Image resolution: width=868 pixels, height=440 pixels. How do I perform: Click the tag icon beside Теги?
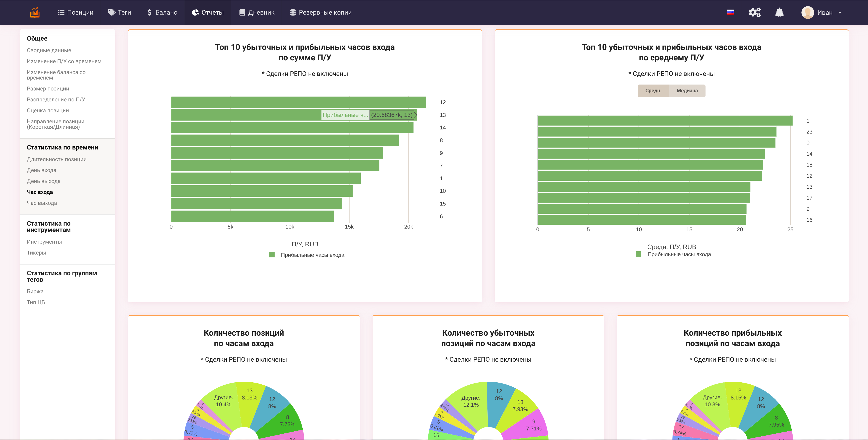point(111,13)
